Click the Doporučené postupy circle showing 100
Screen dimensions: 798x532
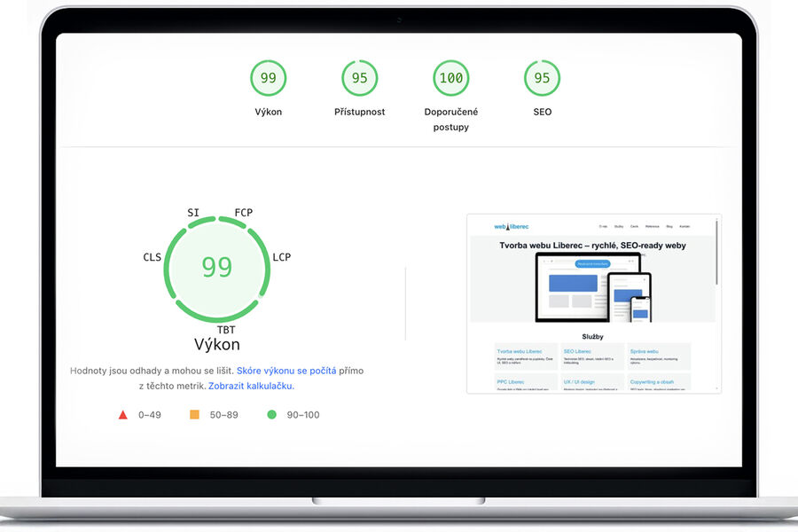coord(450,78)
